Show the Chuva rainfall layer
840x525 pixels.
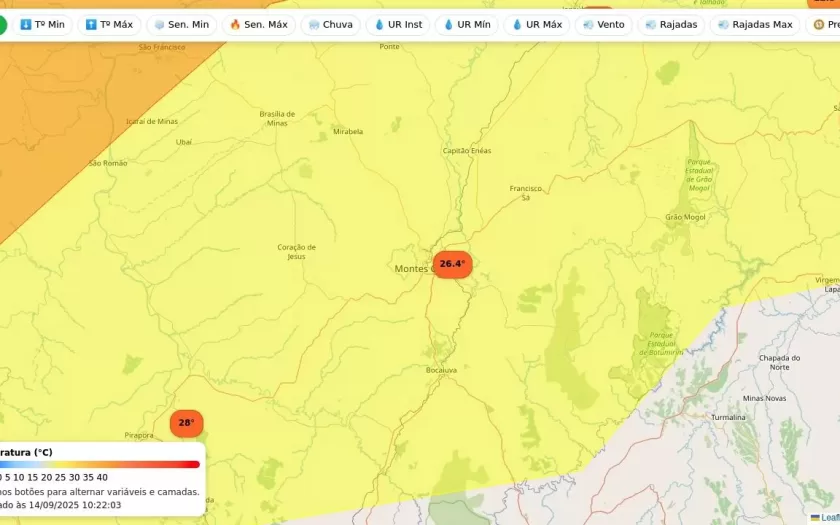point(330,24)
